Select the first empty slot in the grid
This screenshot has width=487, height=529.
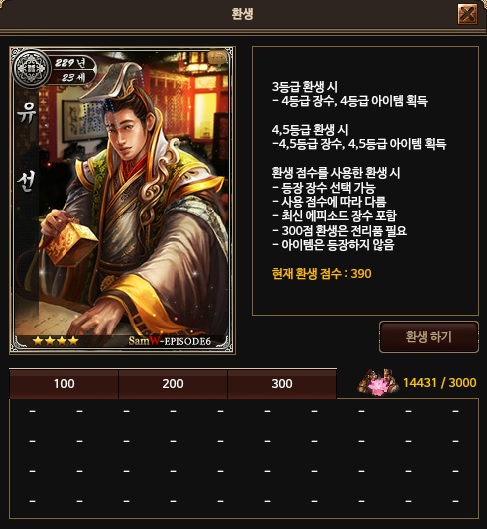click(x=33, y=411)
